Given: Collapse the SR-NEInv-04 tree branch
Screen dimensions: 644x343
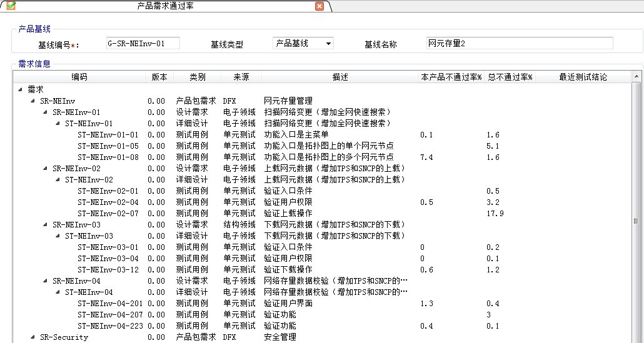Looking at the screenshot, I should [x=46, y=281].
